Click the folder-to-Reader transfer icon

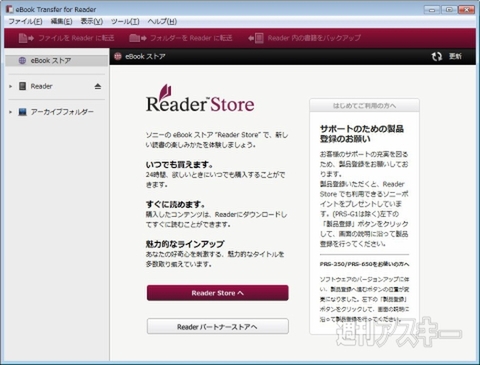pos(138,38)
